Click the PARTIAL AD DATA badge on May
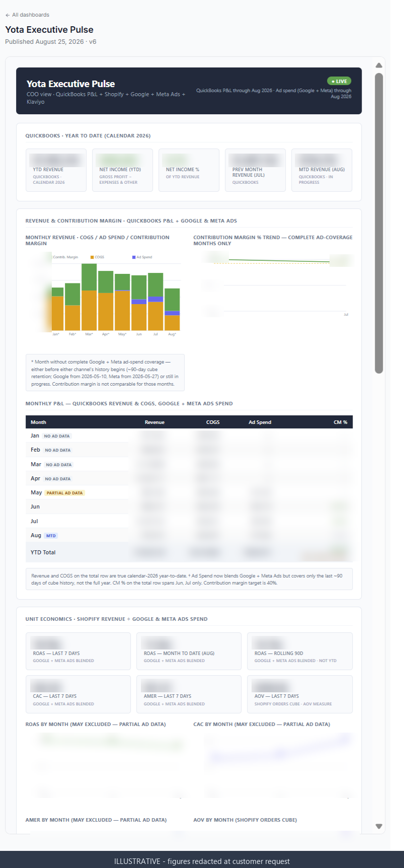The height and width of the screenshot is (868, 404). pyautogui.click(x=65, y=493)
